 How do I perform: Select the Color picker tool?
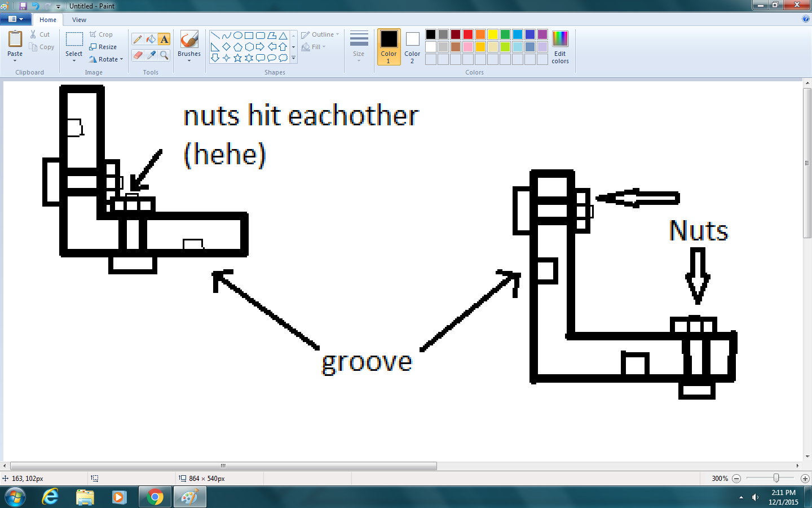coord(151,55)
